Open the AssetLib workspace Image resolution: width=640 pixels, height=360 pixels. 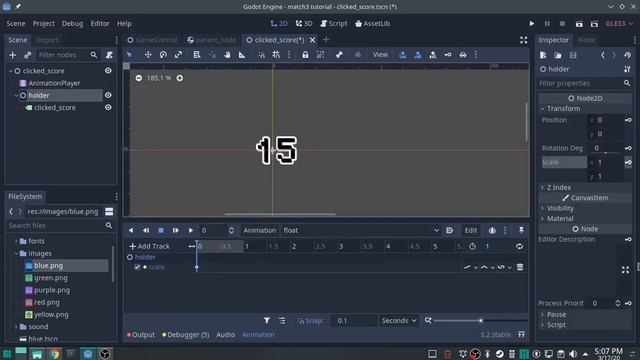click(x=373, y=24)
